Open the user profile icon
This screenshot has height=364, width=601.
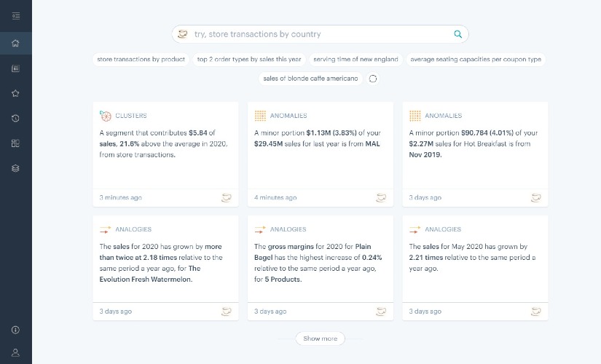click(15, 352)
